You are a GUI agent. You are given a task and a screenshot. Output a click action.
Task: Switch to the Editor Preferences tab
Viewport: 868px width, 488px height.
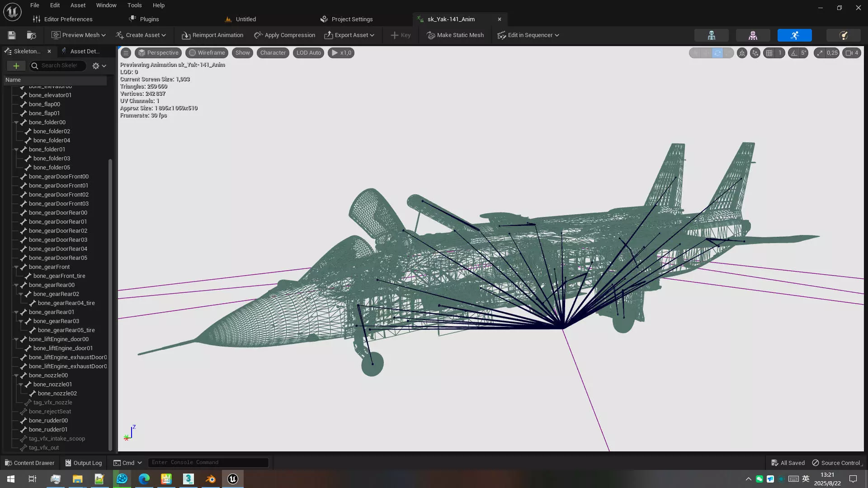[x=63, y=19]
